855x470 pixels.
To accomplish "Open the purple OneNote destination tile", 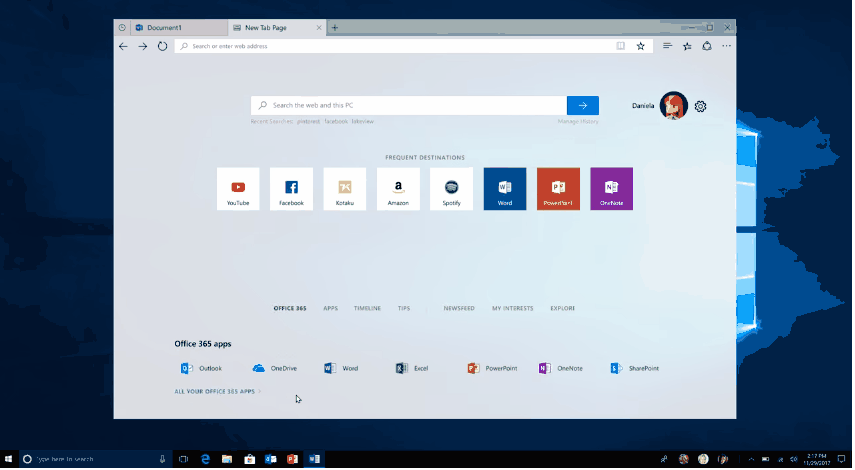I will (612, 189).
